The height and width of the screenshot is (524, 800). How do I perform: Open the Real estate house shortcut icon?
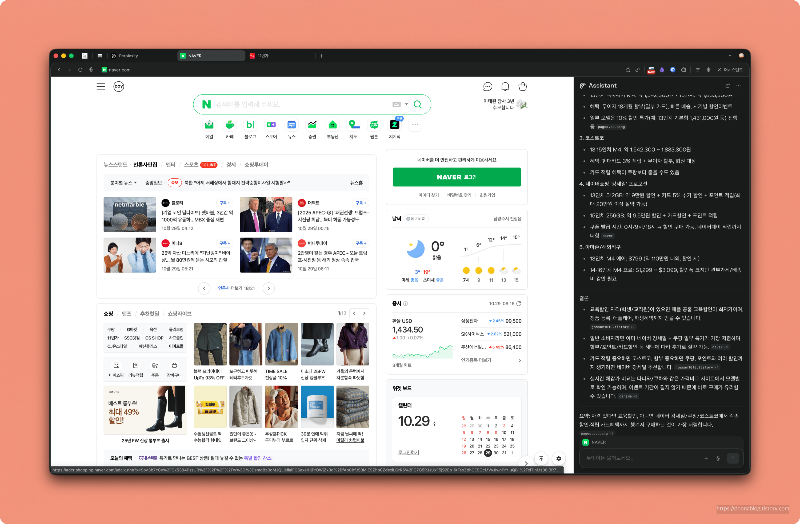click(x=333, y=125)
